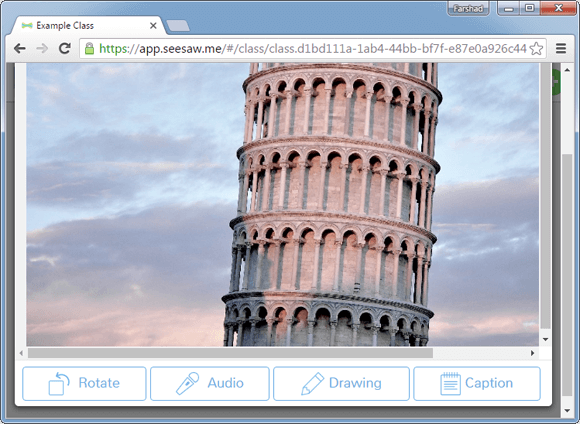This screenshot has width=580, height=424.
Task: Click the Rotate button
Action: (84, 384)
